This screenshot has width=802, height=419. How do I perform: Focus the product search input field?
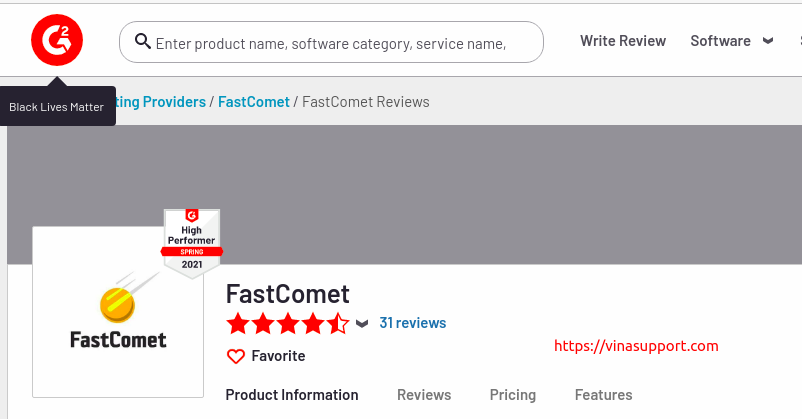click(x=331, y=42)
